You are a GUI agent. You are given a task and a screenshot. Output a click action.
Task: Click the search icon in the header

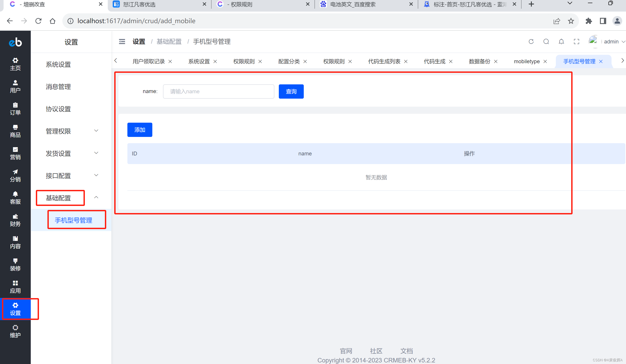[546, 41]
